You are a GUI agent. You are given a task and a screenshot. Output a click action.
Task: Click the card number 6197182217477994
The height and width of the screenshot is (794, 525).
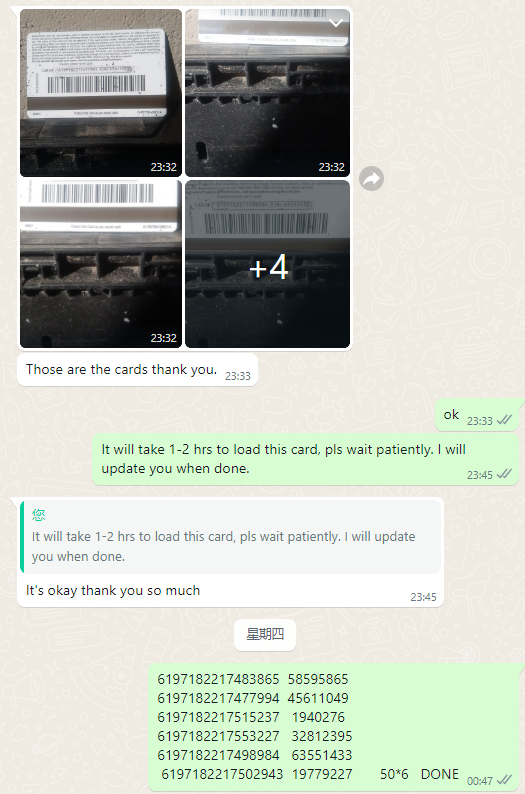tap(218, 698)
